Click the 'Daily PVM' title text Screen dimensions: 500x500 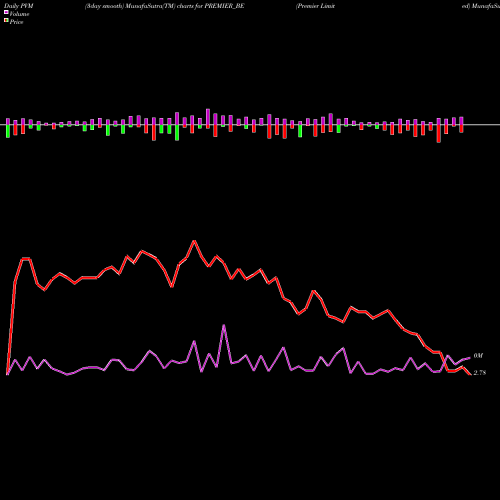point(19,6)
